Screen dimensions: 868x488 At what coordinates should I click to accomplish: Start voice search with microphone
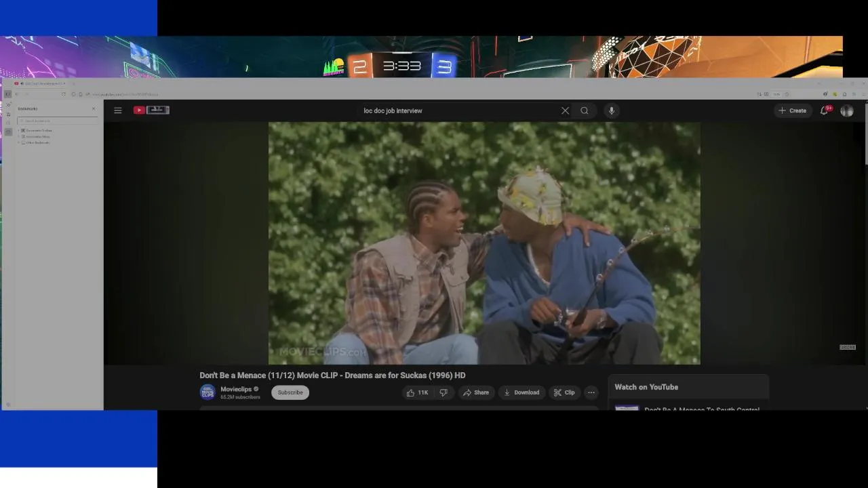611,110
